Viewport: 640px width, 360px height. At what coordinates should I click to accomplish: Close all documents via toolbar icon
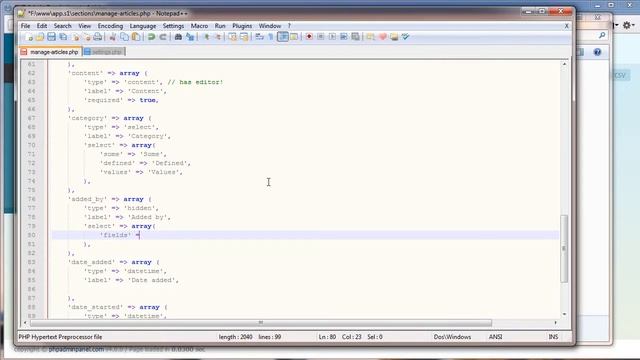[x=87, y=37]
